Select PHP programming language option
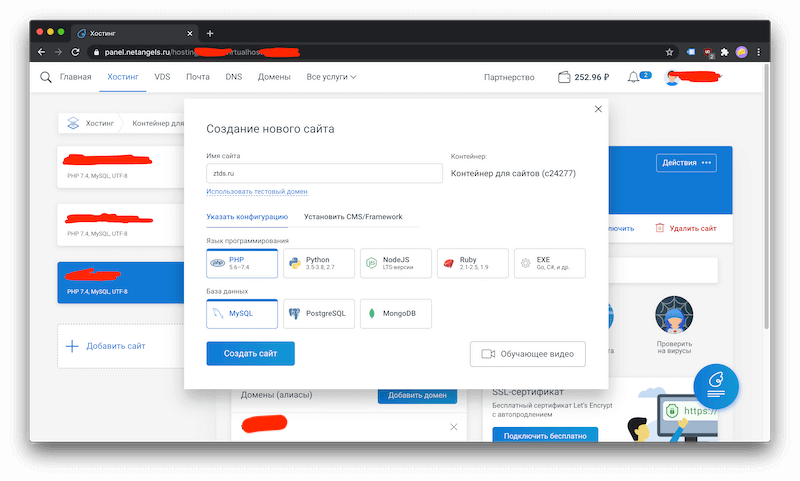Image resolution: width=800 pixels, height=481 pixels. [241, 263]
